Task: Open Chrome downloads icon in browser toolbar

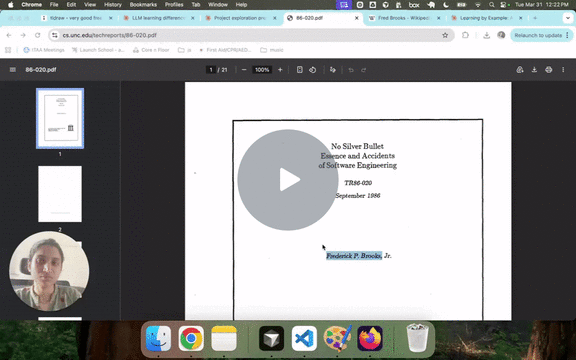Action: [486, 35]
